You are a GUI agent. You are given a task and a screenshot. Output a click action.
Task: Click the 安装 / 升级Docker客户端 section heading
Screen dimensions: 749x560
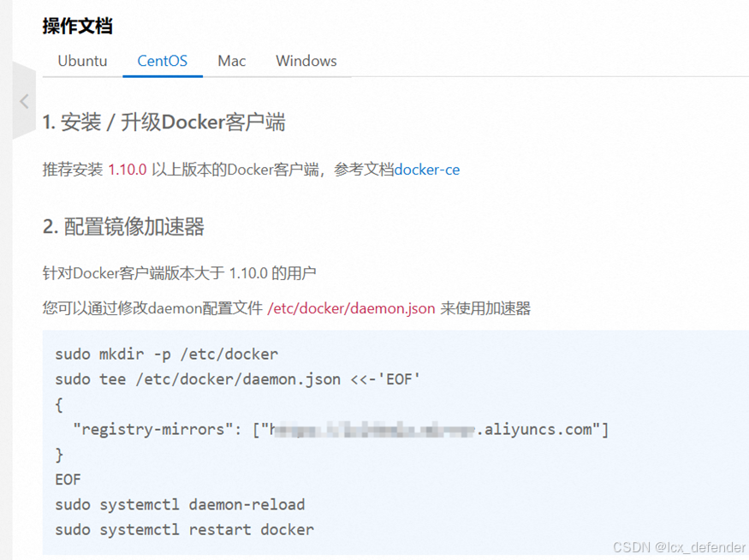pos(163,122)
